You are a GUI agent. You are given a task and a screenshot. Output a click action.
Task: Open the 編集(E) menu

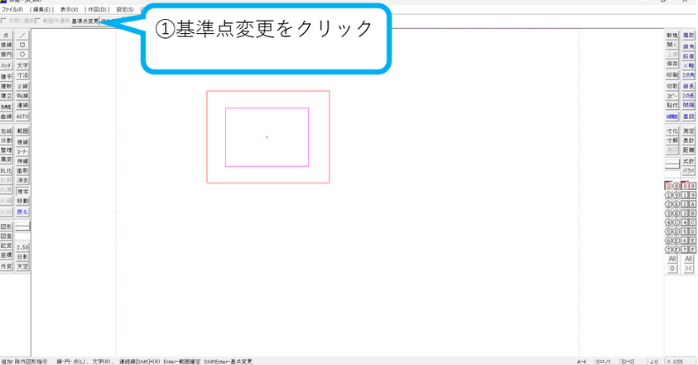[x=42, y=9]
